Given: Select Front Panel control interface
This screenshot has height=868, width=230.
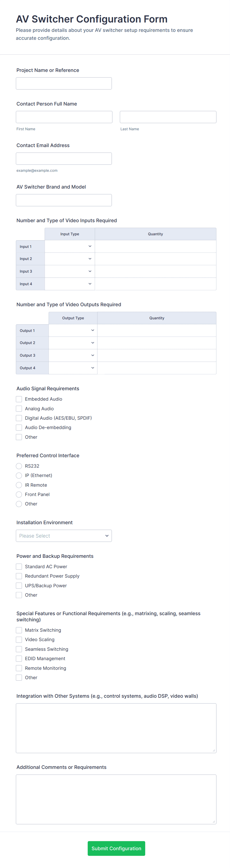Looking at the screenshot, I should (19, 494).
